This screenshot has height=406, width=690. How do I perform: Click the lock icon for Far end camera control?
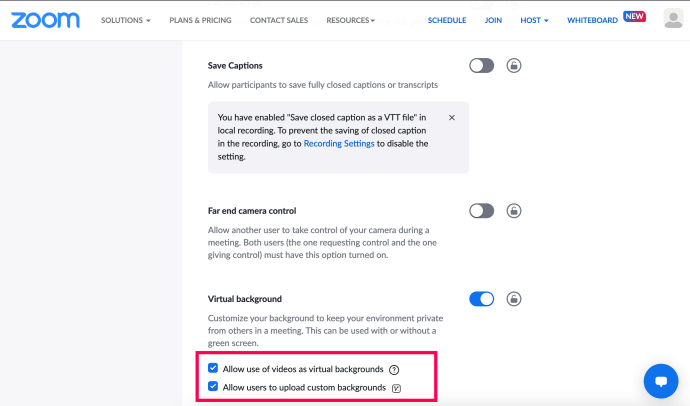pyautogui.click(x=514, y=211)
